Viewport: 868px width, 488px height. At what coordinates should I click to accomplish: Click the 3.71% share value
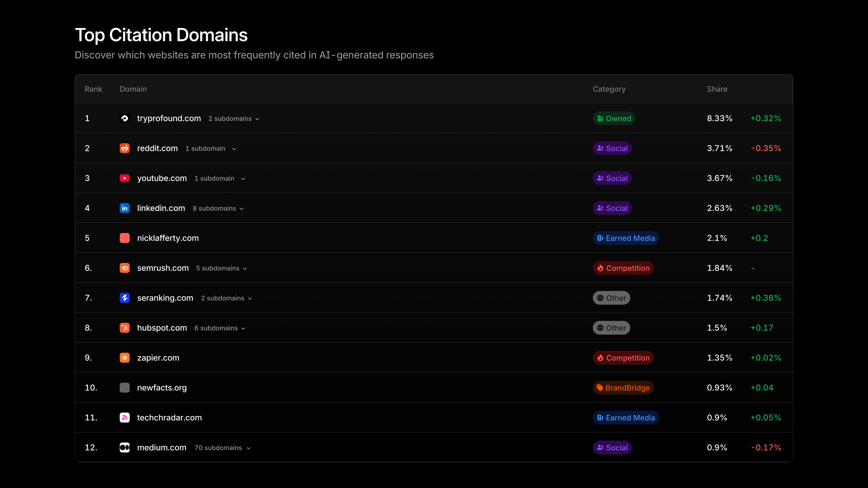pyautogui.click(x=720, y=148)
